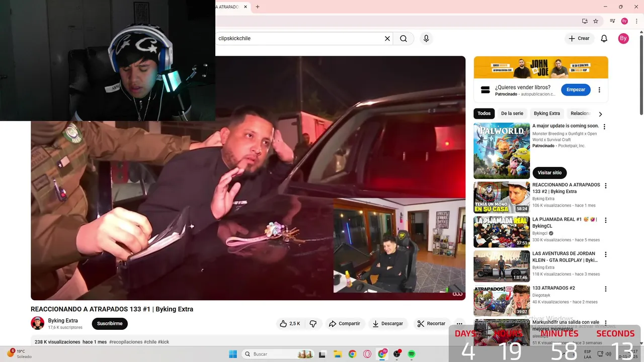Dislike the video with thumbs down
Image resolution: width=644 pixels, height=362 pixels.
click(x=313, y=324)
